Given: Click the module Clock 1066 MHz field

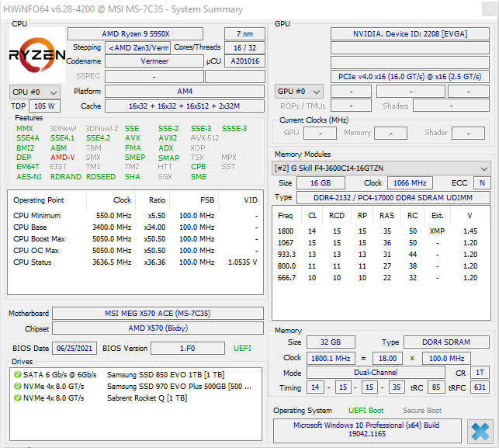Looking at the screenshot, I should click(410, 183).
